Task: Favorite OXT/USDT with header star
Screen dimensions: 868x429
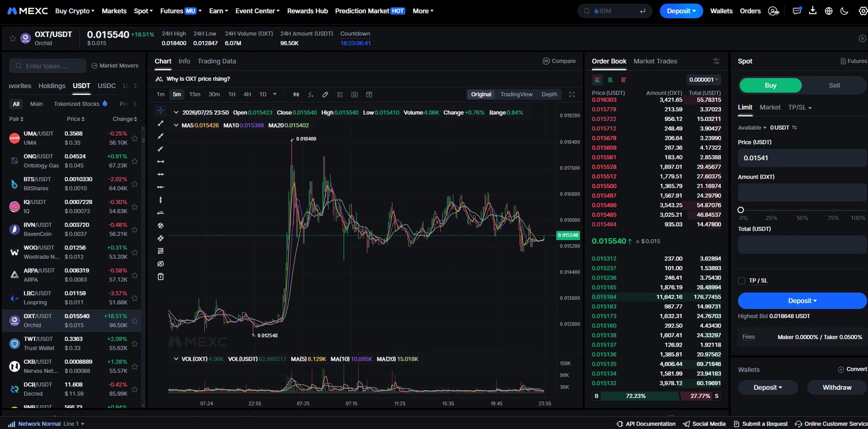Action: pyautogui.click(x=13, y=38)
